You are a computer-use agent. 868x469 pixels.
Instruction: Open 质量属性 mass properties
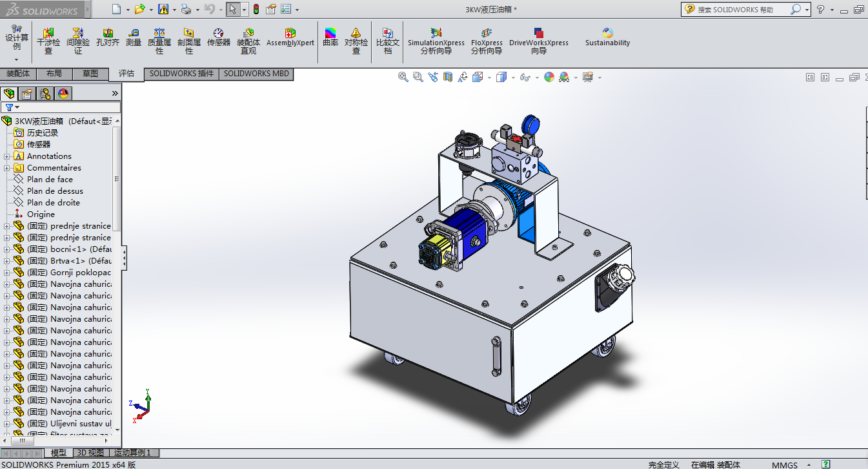pyautogui.click(x=159, y=41)
